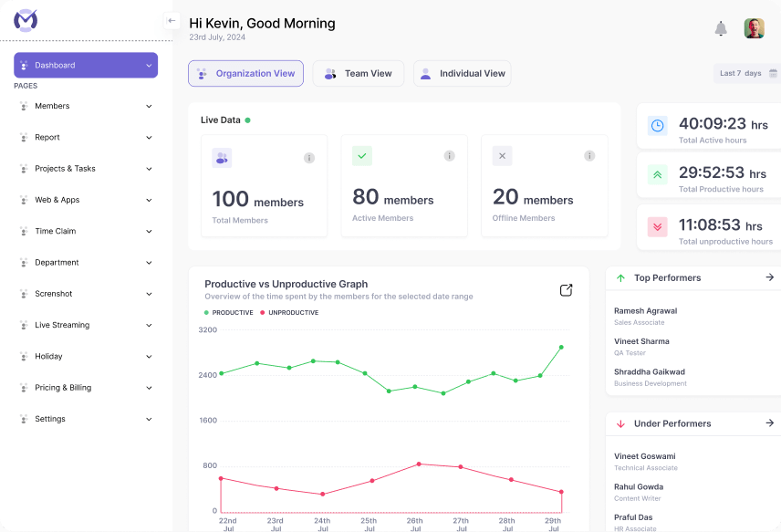This screenshot has height=532, width=781.
Task: Open Ramesh Agrawal from Top Performers
Action: (645, 311)
